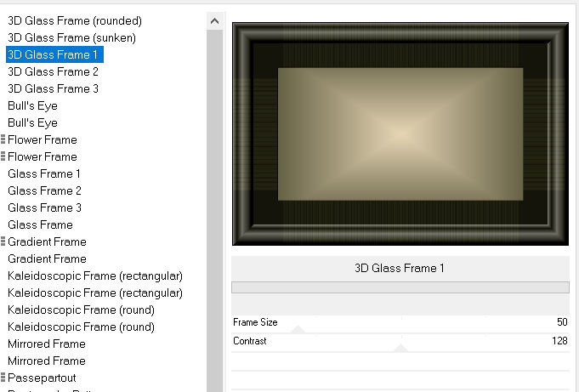579x392 pixels.
Task: Select the 3D Glass Frame (sunken) filter
Action: (71, 37)
